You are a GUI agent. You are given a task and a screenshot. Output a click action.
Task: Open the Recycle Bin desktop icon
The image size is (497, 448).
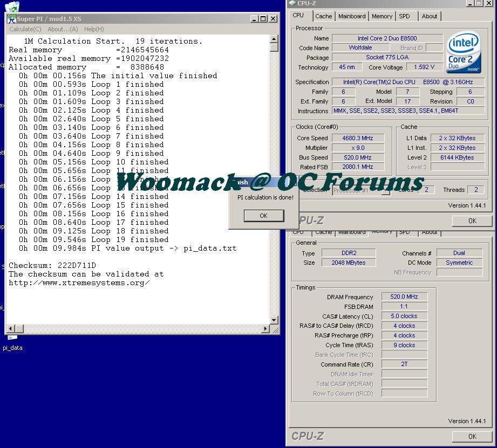point(12,6)
